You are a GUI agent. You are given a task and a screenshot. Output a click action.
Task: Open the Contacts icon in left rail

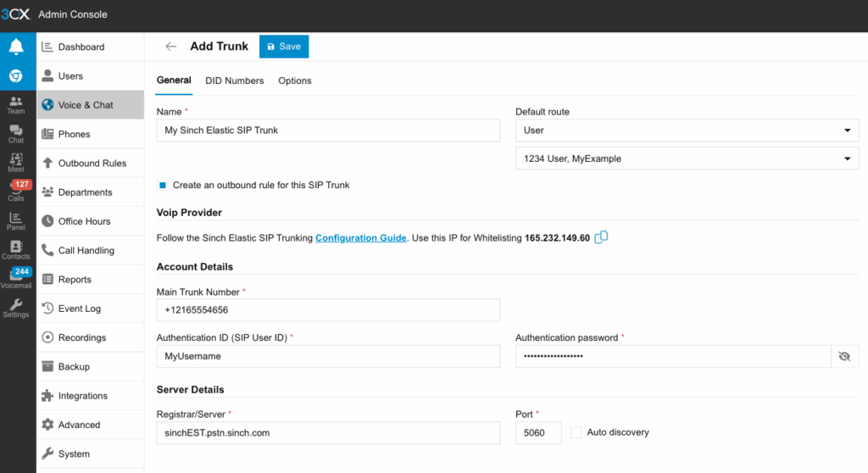click(x=15, y=249)
